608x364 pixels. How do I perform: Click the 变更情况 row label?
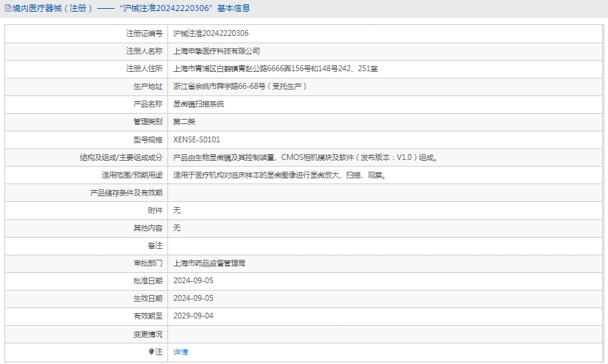click(148, 334)
